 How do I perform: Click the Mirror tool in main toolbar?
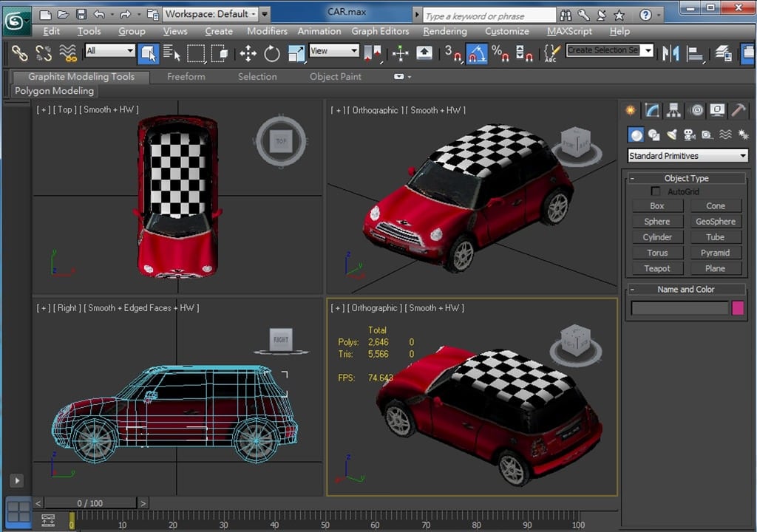(x=671, y=52)
